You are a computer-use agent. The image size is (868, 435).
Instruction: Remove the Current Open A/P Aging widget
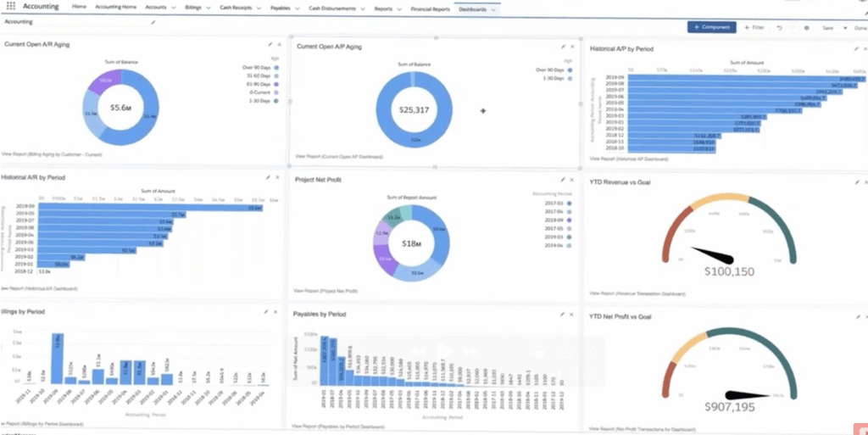coord(571,46)
